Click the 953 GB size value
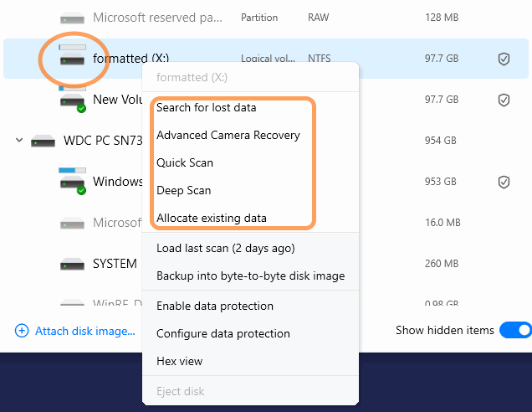 tap(440, 182)
